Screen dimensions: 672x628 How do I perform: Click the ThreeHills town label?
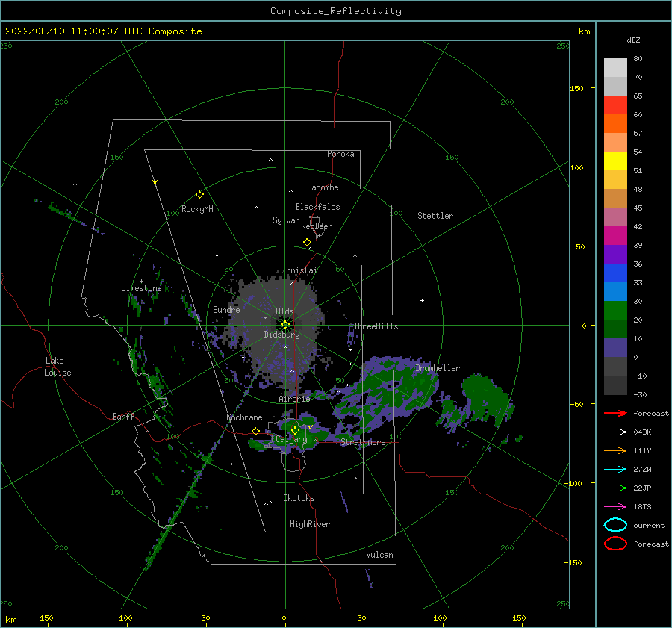pos(376,326)
